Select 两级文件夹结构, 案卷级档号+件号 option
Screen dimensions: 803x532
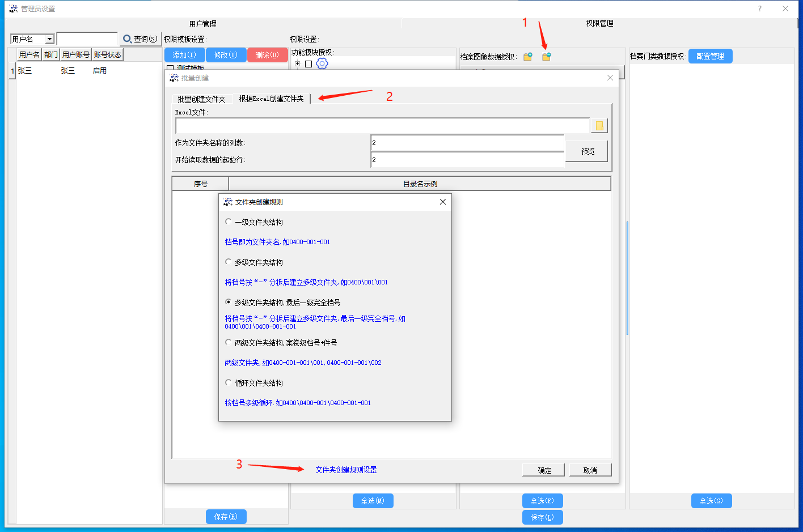tap(229, 342)
